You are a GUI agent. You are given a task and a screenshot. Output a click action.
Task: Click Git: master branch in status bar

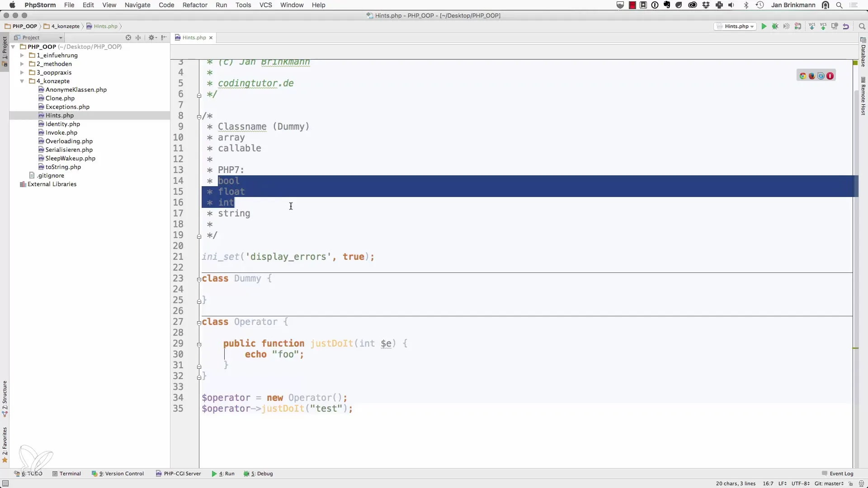829,483
